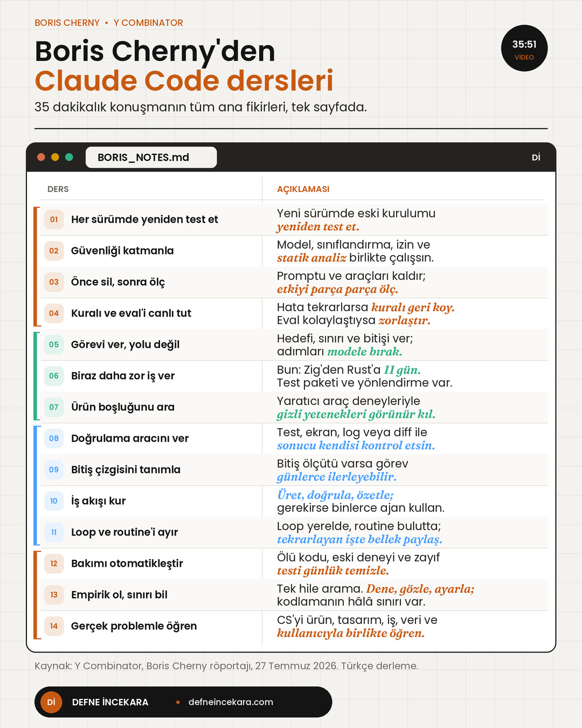Click the highlighted 'yeniden test et.' phrase
582x728 pixels.
[318, 227]
